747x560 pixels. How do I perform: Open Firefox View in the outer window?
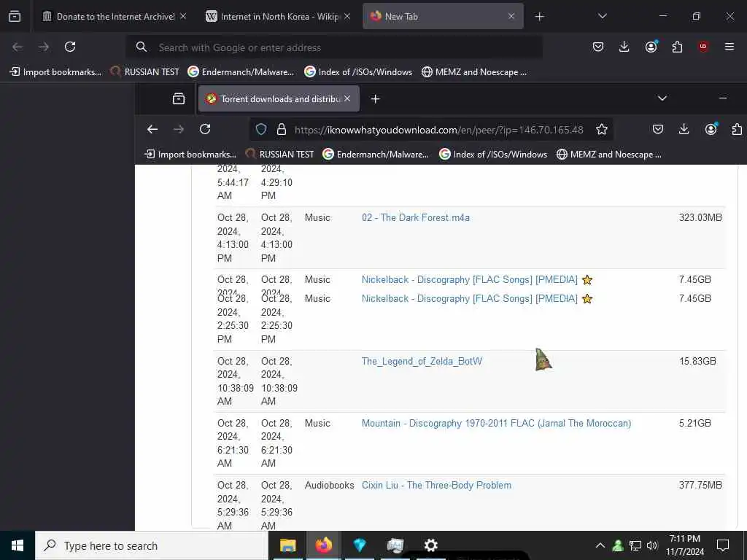pyautogui.click(x=15, y=17)
